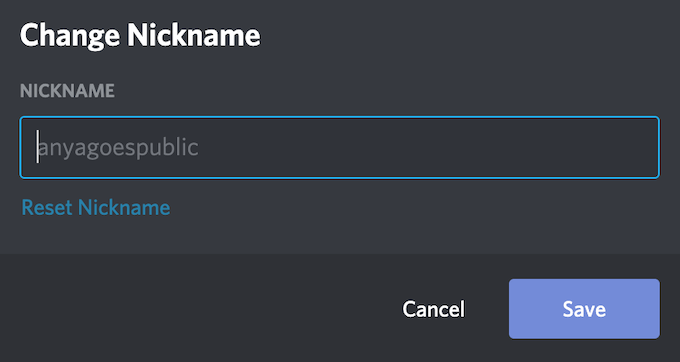Select the gray NICKNAME caption above input
This screenshot has width=680, height=362.
pyautogui.click(x=67, y=91)
